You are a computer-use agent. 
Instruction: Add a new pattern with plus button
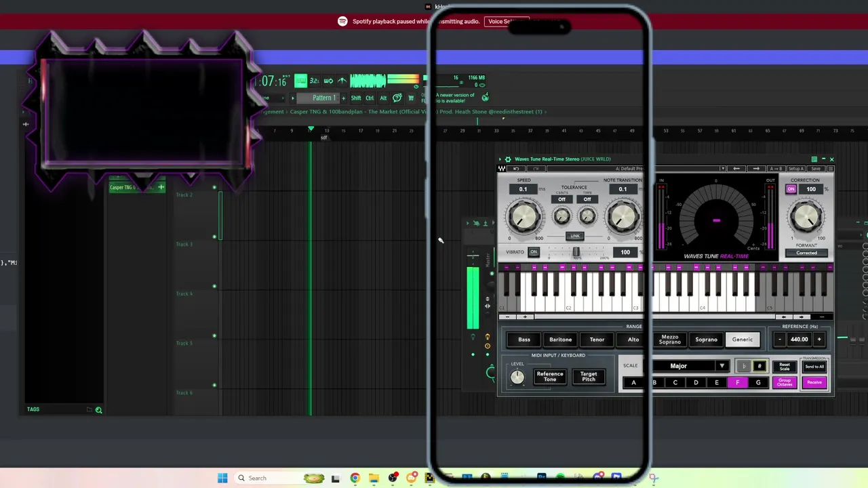click(x=343, y=98)
